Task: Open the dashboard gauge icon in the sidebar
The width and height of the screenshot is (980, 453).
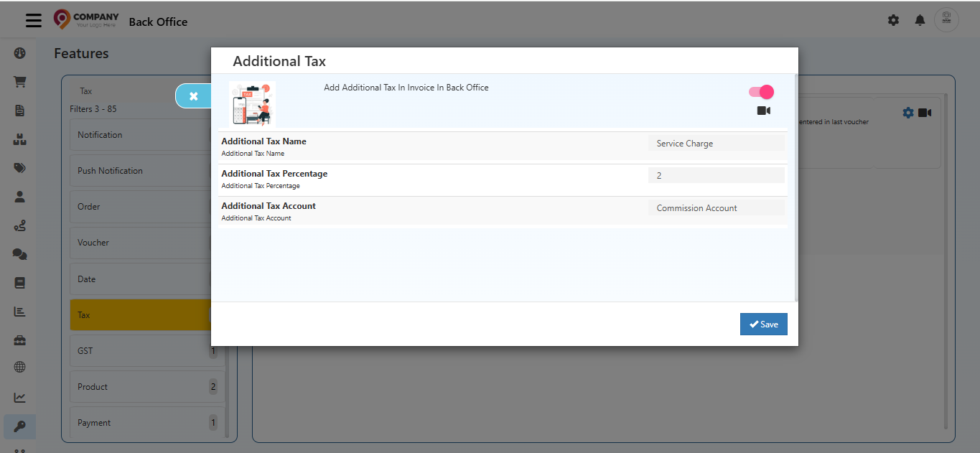Action: (19, 53)
